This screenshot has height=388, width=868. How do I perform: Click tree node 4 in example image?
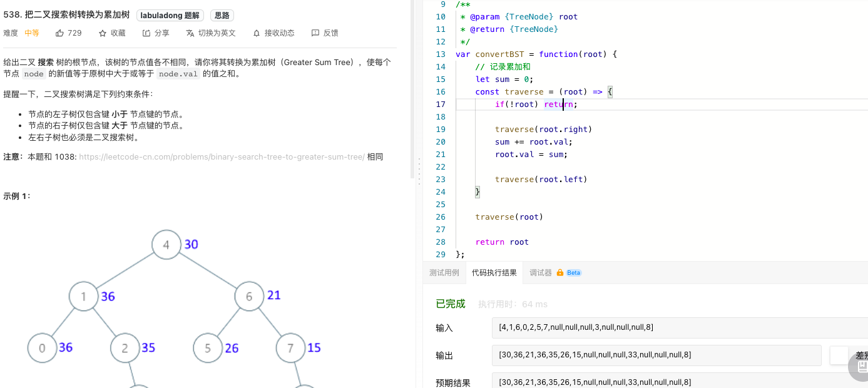point(166,245)
